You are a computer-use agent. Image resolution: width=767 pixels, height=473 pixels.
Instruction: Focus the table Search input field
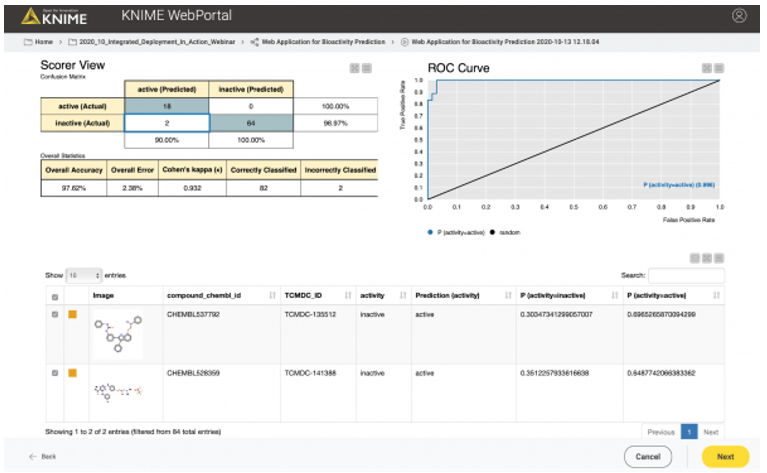[684, 274]
